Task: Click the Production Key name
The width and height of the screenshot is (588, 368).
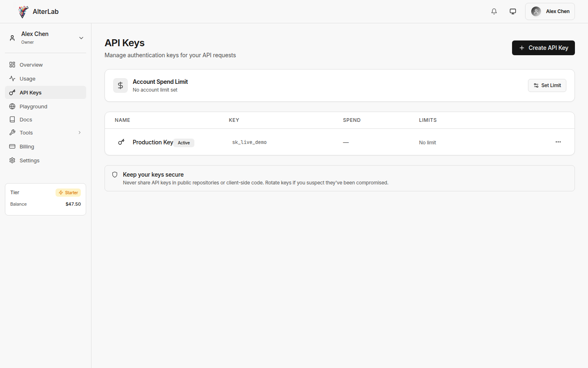Action: coord(153,142)
